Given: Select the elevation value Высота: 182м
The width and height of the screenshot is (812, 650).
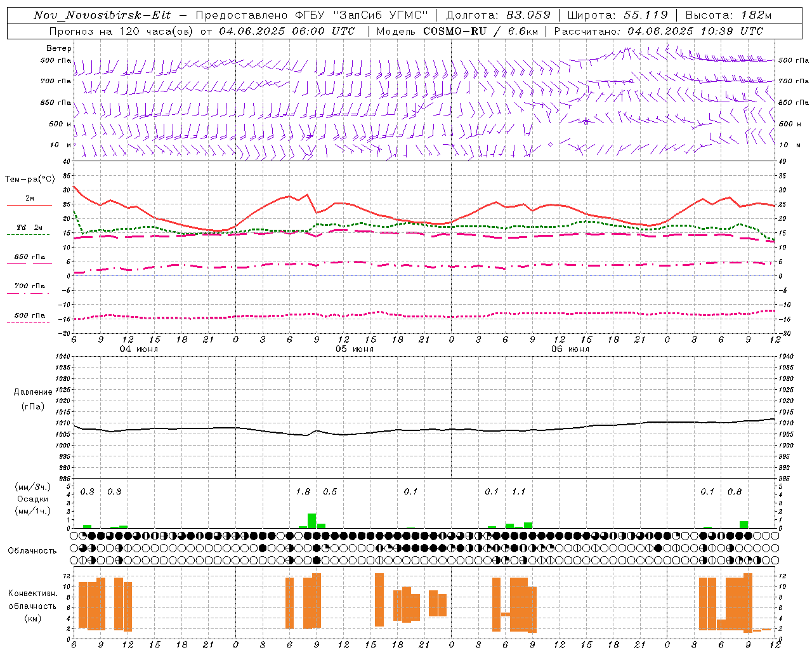Looking at the screenshot, I should tap(728, 15).
